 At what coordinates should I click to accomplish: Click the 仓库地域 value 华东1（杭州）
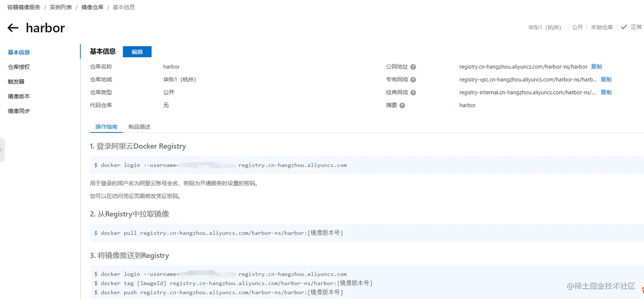[x=180, y=80]
